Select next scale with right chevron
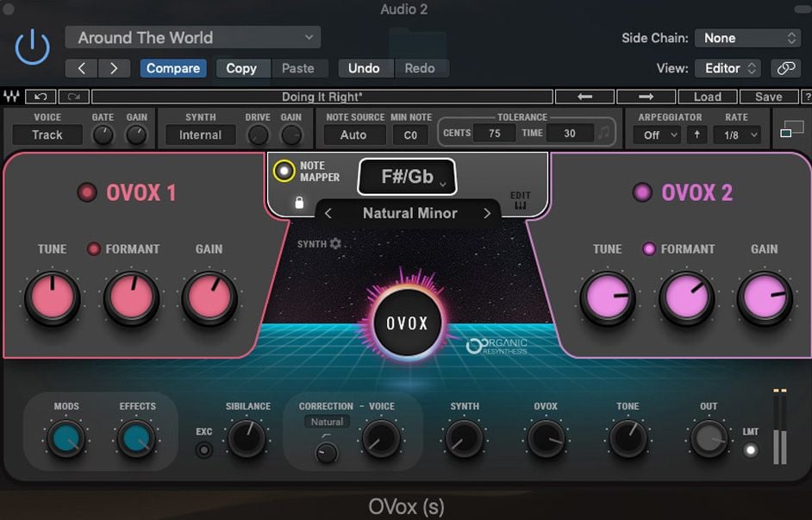This screenshot has width=812, height=520. (x=487, y=213)
